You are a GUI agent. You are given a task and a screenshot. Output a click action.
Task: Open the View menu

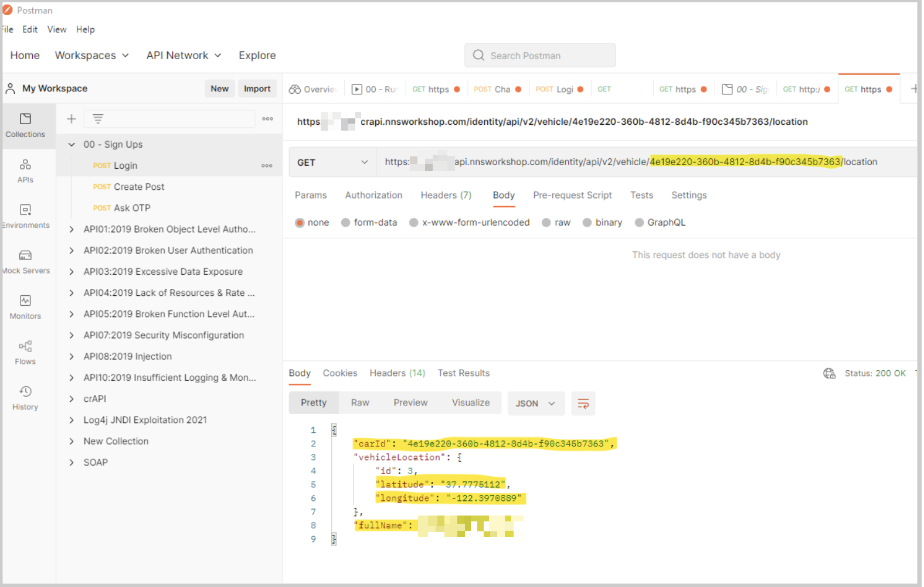[x=57, y=29]
